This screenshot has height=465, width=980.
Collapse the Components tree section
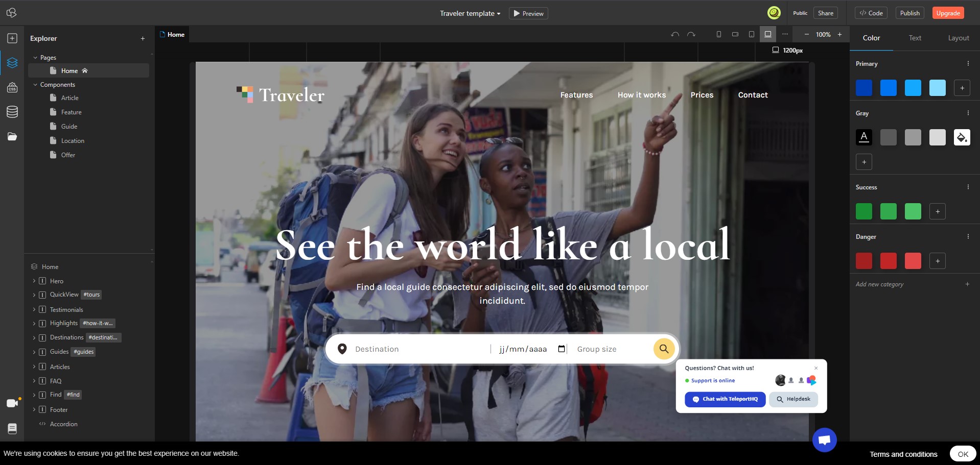pyautogui.click(x=35, y=85)
